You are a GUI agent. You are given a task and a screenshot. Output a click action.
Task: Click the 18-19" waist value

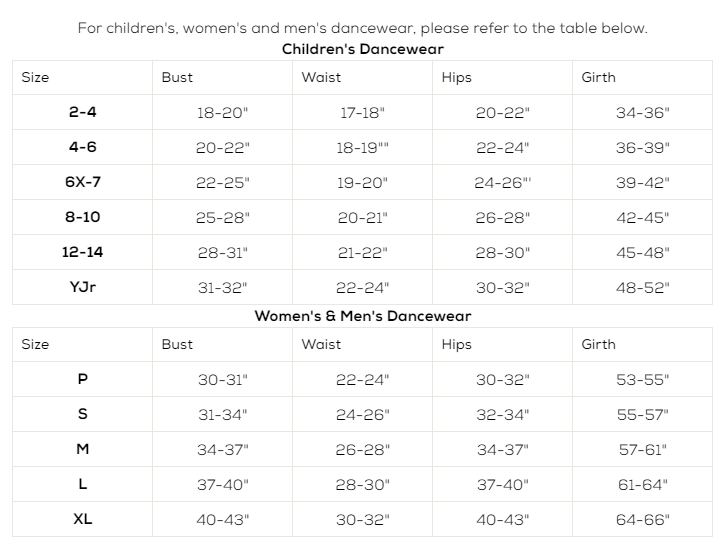pos(362,148)
